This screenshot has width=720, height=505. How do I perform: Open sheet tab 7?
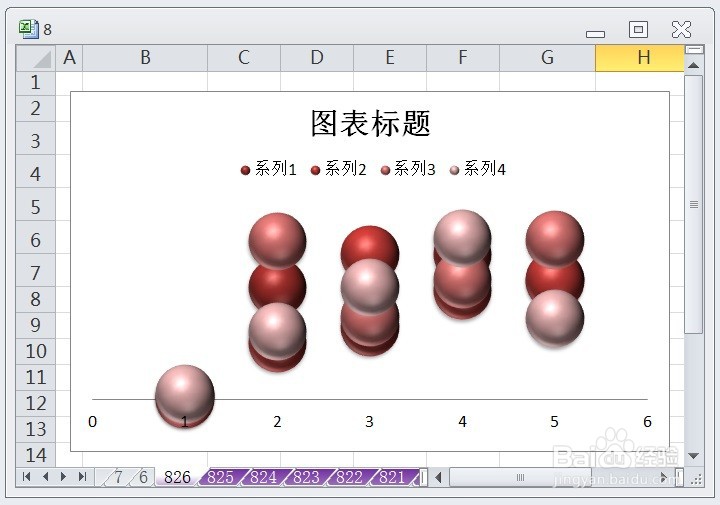118,477
